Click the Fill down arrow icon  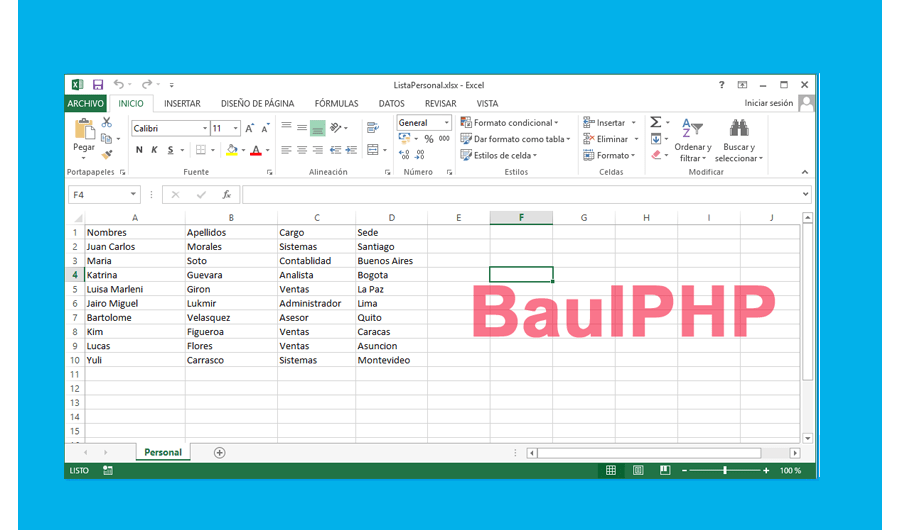click(x=655, y=139)
